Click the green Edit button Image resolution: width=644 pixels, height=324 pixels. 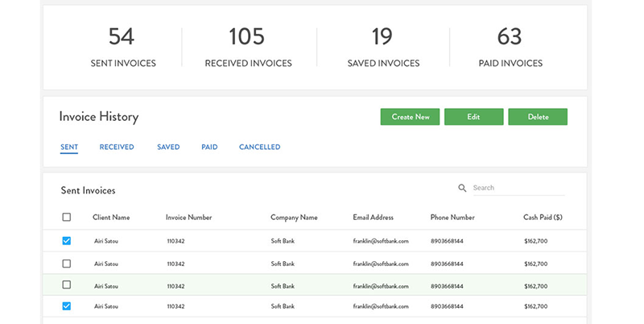coord(473,117)
